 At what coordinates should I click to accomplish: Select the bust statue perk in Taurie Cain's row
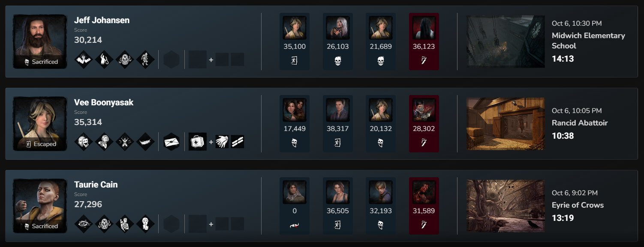coord(145,224)
